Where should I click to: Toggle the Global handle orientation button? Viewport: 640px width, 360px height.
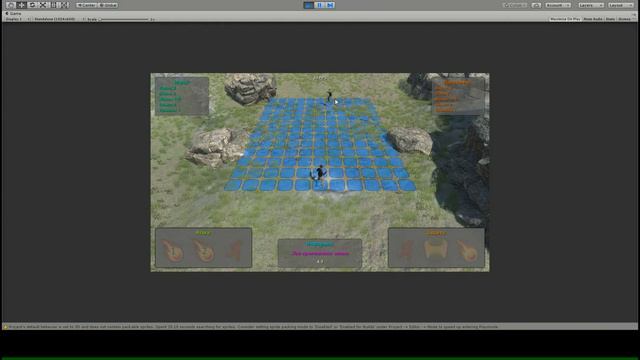tap(108, 5)
